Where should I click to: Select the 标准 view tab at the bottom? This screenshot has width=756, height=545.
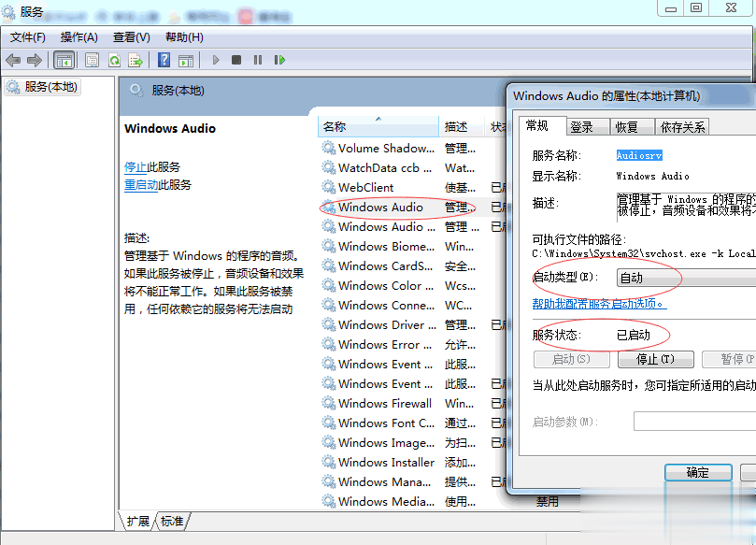pyautogui.click(x=172, y=522)
